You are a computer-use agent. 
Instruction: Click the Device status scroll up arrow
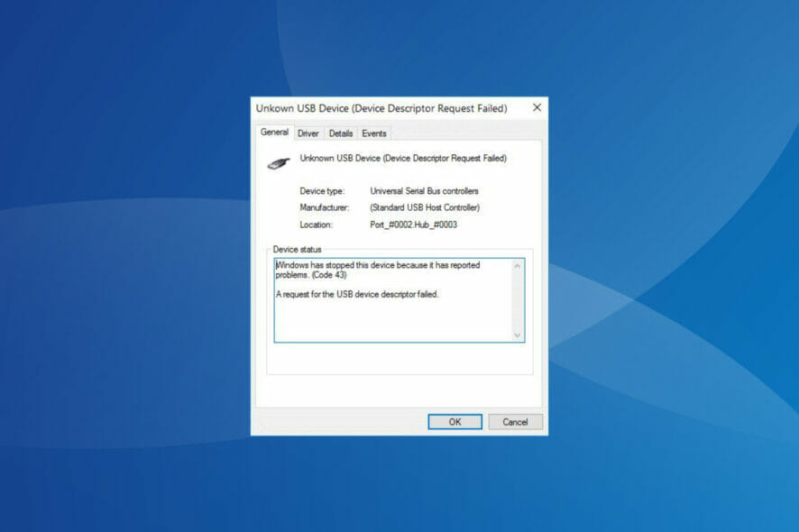[x=518, y=266]
